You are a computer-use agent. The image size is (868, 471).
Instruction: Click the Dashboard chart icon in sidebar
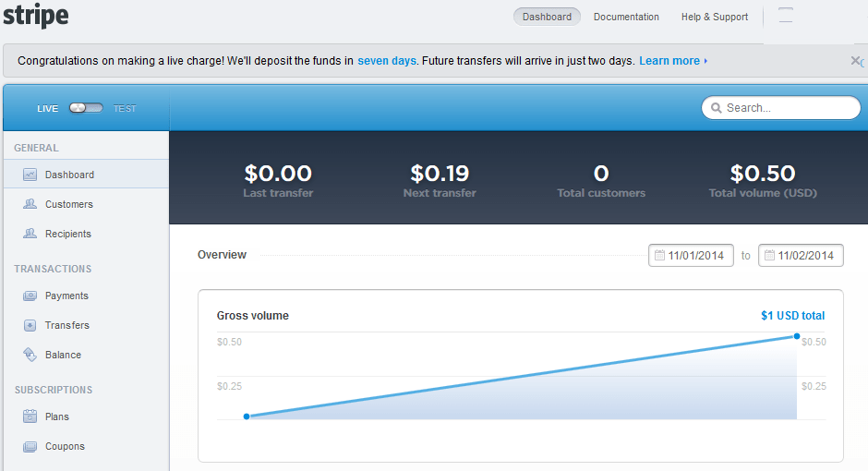[x=30, y=175]
